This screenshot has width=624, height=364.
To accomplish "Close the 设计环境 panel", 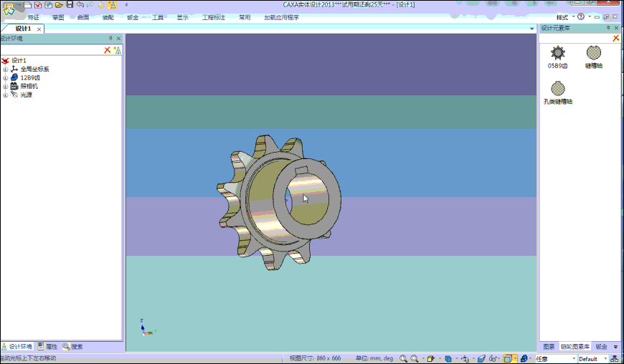I will pos(118,38).
